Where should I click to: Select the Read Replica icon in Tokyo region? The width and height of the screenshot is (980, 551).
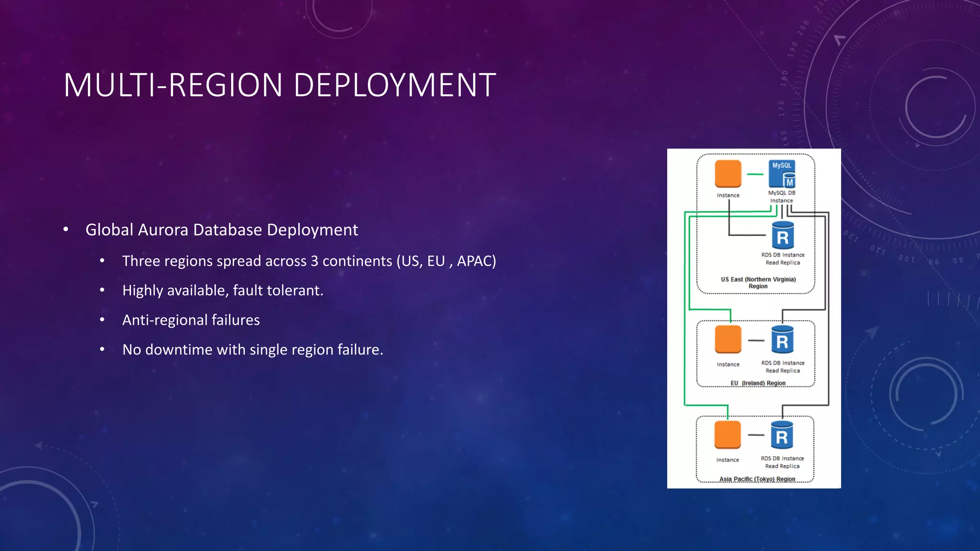pyautogui.click(x=782, y=435)
